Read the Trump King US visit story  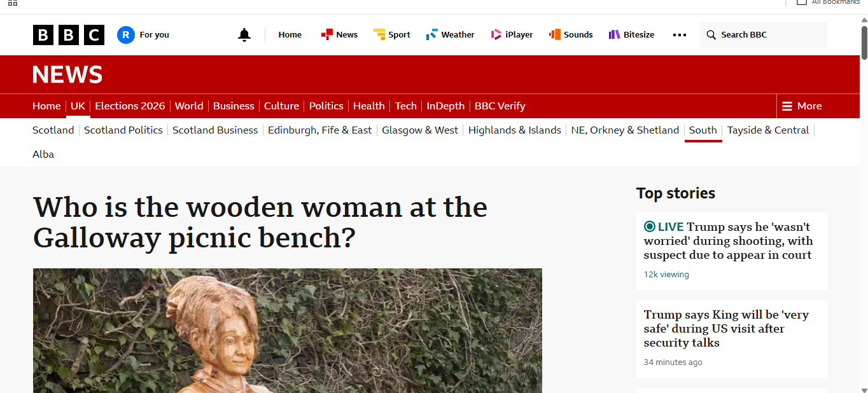click(x=725, y=328)
